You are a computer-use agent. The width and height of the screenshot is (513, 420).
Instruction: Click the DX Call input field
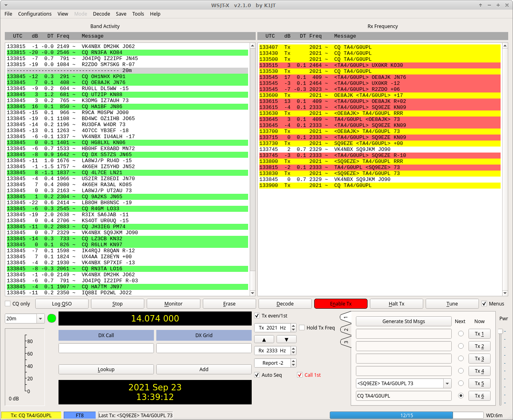[x=106, y=348]
